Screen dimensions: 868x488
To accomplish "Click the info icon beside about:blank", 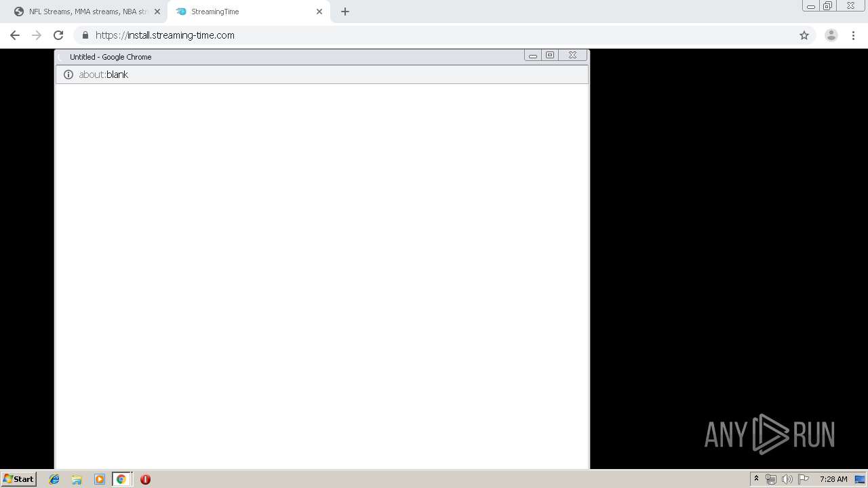I will pos(68,75).
